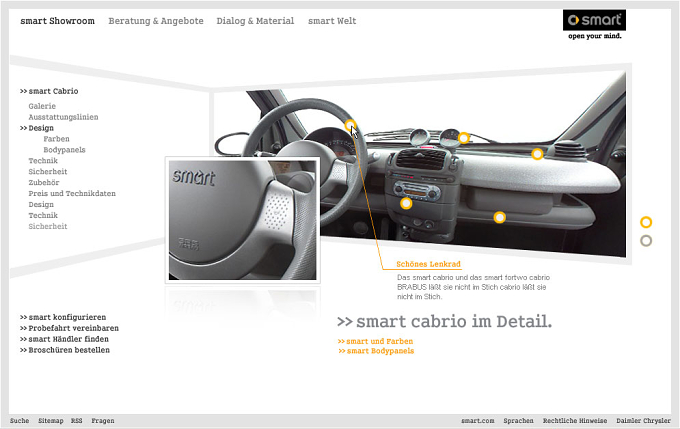Open the Beratung & Angebote menu
680x429 pixels.
(x=156, y=21)
